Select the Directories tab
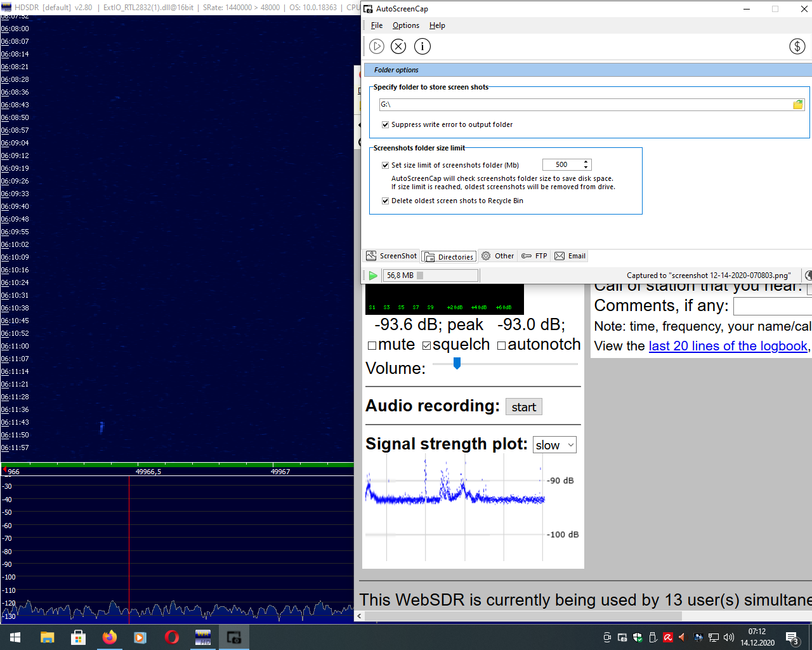This screenshot has height=650, width=812. click(449, 256)
